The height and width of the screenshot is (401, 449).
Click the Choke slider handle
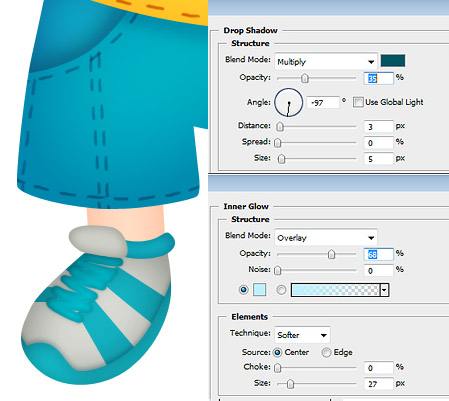pos(278,368)
